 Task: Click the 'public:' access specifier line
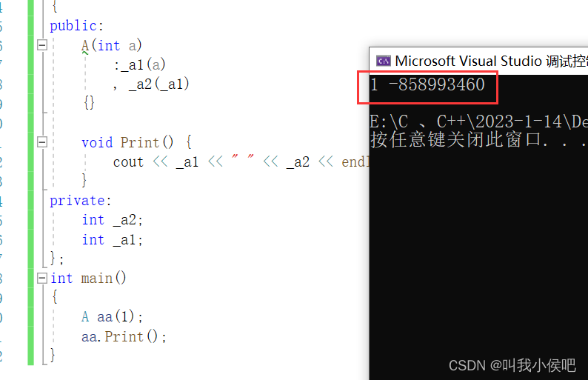(76, 26)
